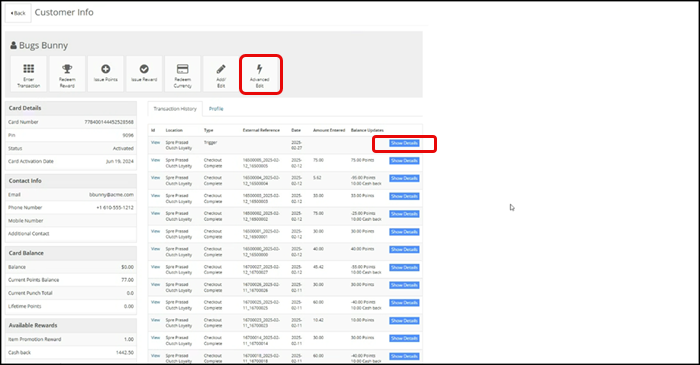Click the Trigger type cell
This screenshot has height=365, width=700.
pyautogui.click(x=210, y=143)
